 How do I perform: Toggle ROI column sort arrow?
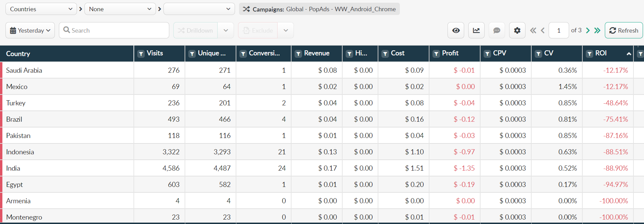pyautogui.click(x=629, y=54)
